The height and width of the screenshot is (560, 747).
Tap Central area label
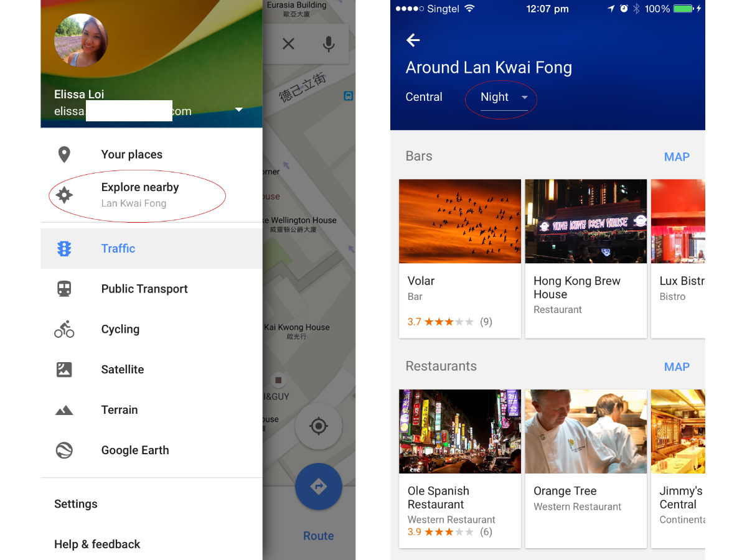(x=424, y=97)
